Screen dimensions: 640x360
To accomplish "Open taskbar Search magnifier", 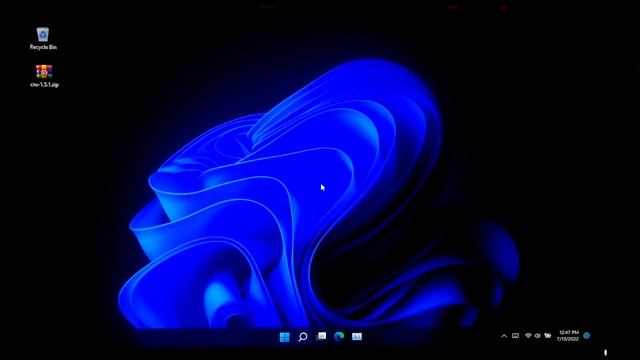I will [302, 337].
